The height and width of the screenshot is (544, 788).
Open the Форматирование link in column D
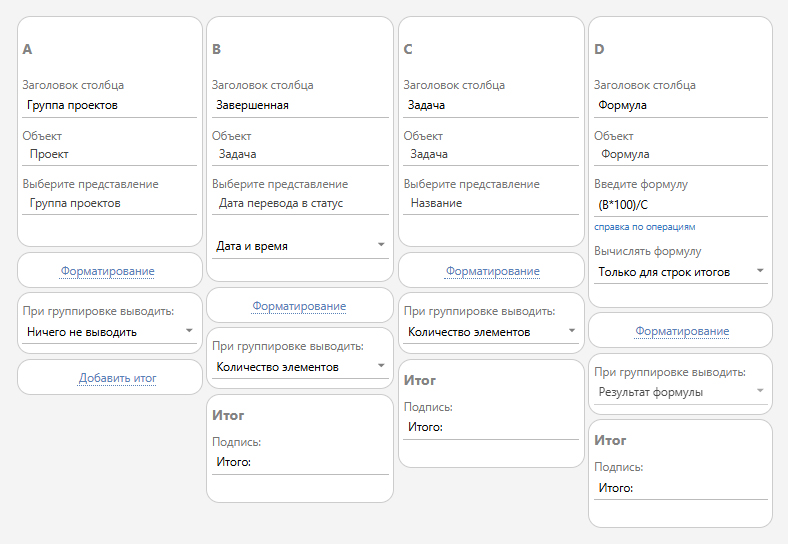(x=682, y=331)
